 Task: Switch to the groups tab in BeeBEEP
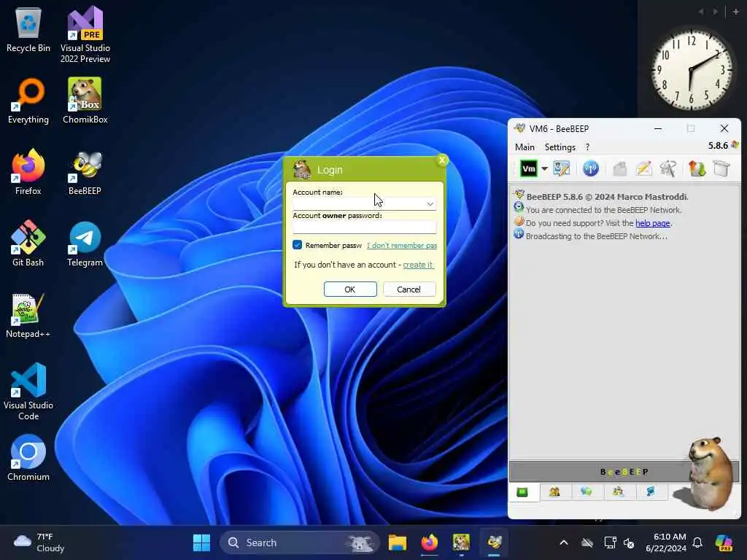618,492
